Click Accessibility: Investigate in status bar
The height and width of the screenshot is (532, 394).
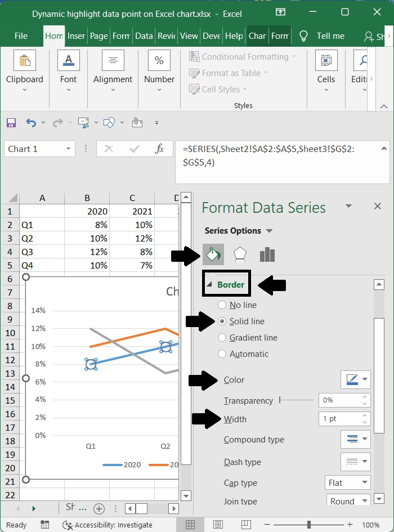point(108,525)
